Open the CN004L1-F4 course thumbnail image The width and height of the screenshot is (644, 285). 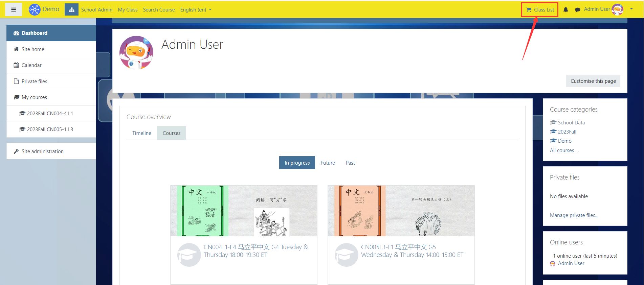click(x=244, y=211)
